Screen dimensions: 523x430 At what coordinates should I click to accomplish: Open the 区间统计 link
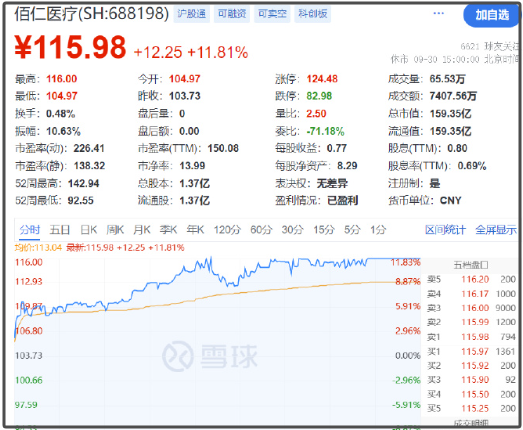click(445, 230)
